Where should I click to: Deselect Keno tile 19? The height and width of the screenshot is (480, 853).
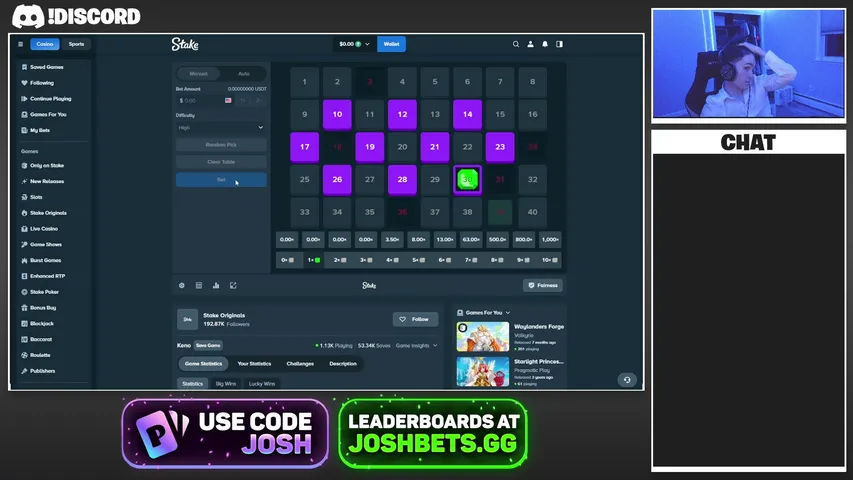click(370, 147)
